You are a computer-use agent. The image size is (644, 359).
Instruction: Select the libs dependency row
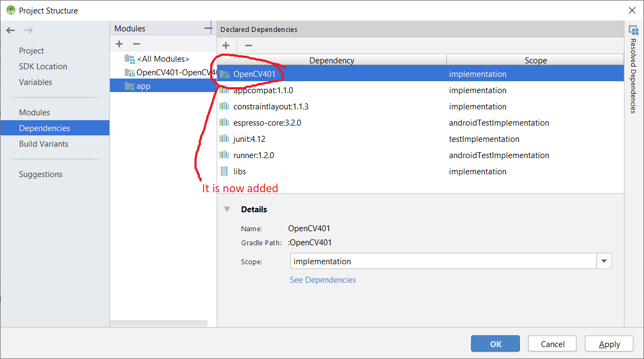coord(239,172)
